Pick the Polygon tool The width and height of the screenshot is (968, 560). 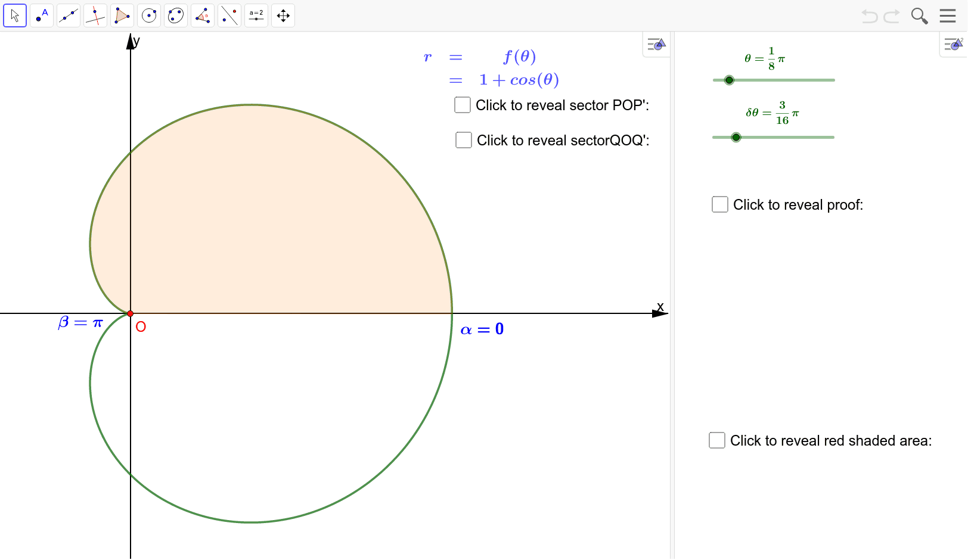click(122, 15)
